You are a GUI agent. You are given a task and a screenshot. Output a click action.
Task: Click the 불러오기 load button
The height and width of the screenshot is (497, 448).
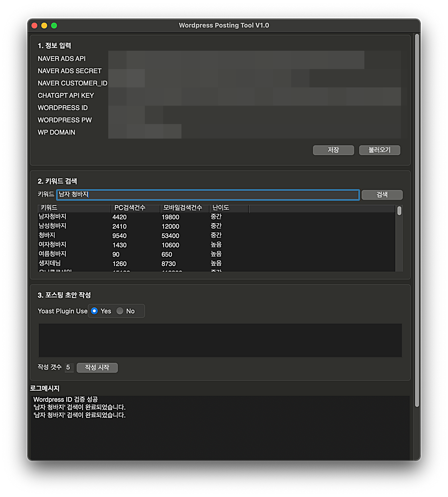379,150
